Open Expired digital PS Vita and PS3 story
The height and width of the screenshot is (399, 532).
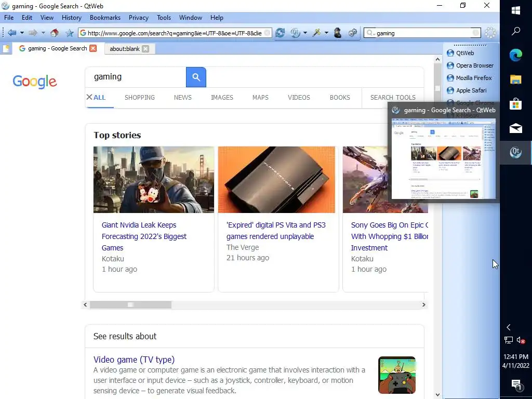click(x=275, y=231)
